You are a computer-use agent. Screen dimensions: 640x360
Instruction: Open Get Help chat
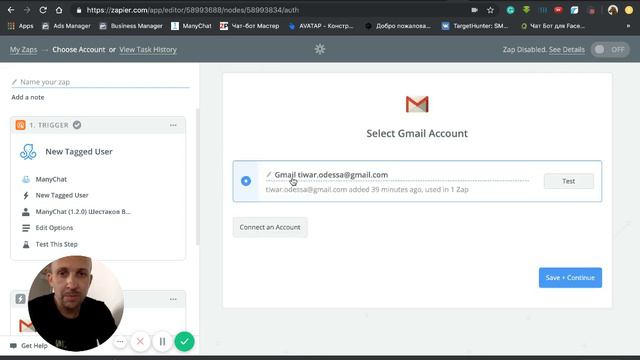click(29, 346)
